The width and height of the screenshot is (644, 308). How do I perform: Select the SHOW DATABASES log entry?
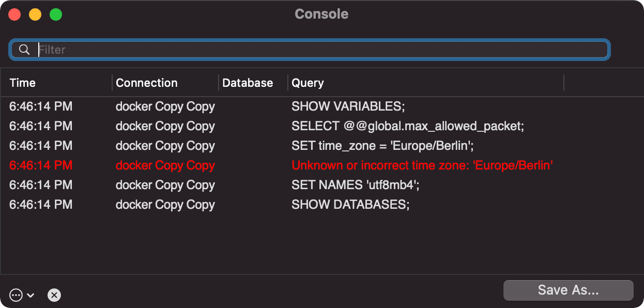(x=350, y=204)
